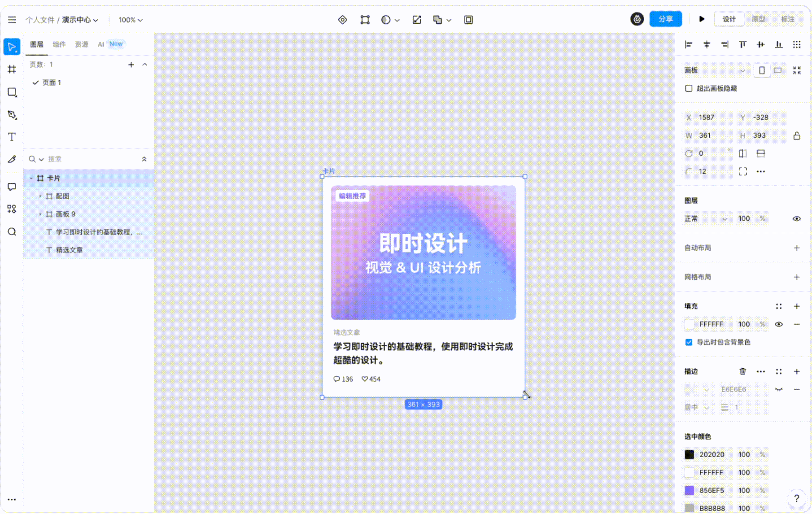Screen dimensions: 812x514
Task: Click the shrink-to-fit frame icon
Action: click(797, 70)
